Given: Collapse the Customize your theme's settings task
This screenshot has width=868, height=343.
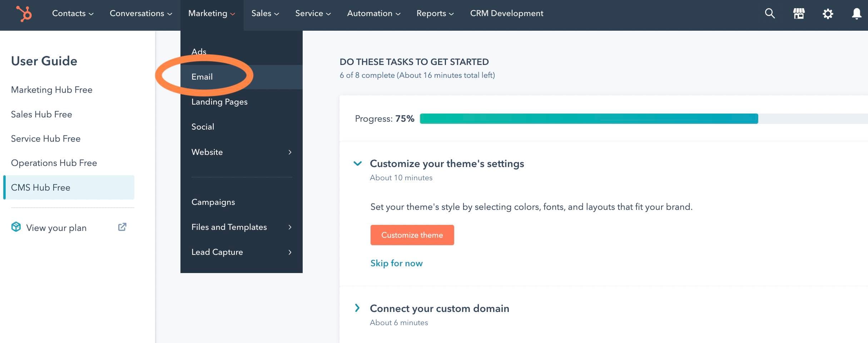Looking at the screenshot, I should click(x=357, y=164).
